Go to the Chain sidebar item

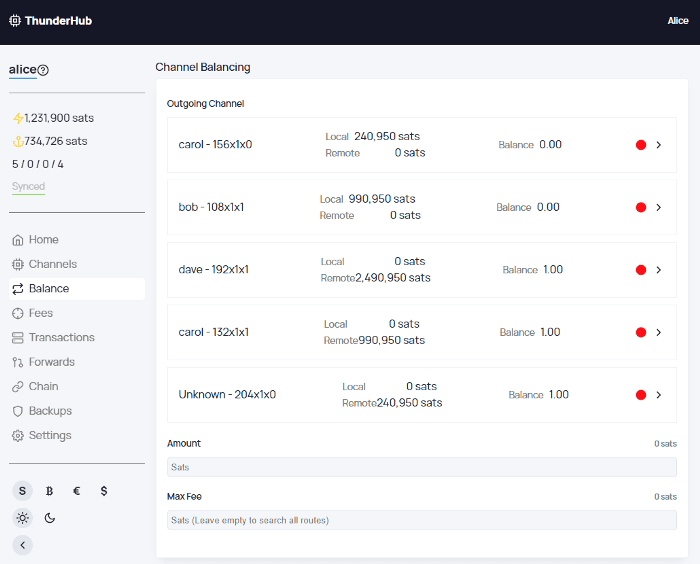pyautogui.click(x=77, y=386)
